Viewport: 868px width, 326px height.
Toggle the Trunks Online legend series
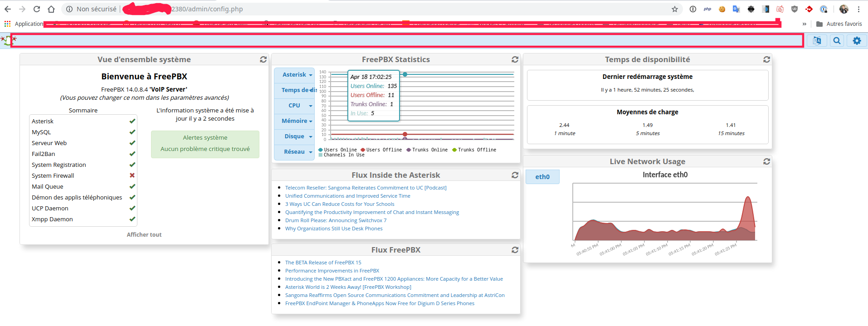(x=427, y=150)
